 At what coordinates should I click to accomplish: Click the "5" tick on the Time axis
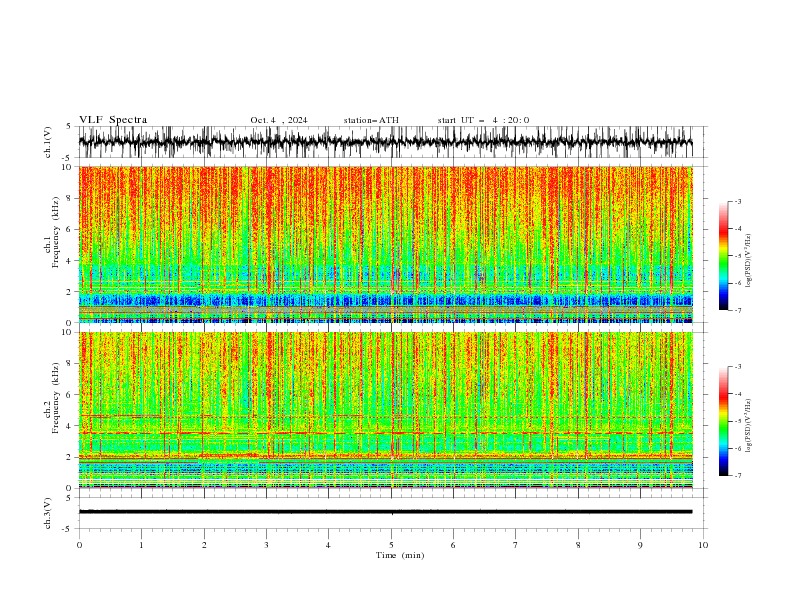tap(391, 545)
